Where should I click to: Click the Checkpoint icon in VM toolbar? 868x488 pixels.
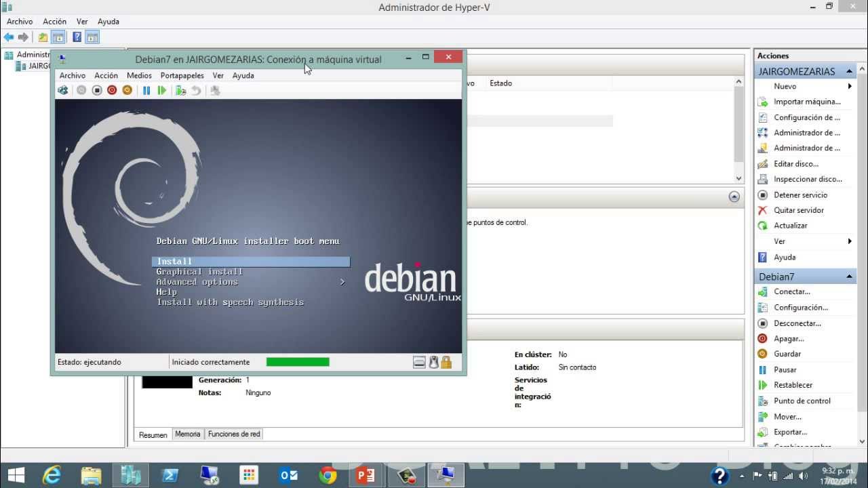coord(180,90)
